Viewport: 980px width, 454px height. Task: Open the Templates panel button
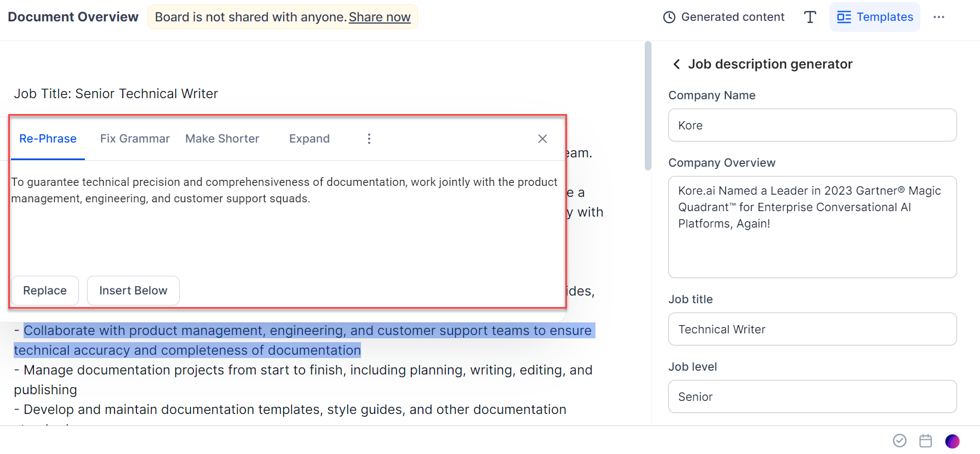pos(874,17)
